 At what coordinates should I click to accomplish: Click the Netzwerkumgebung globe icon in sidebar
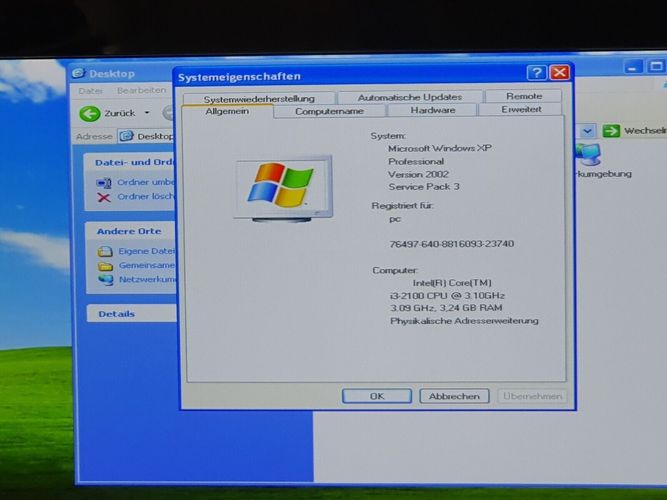pyautogui.click(x=105, y=280)
